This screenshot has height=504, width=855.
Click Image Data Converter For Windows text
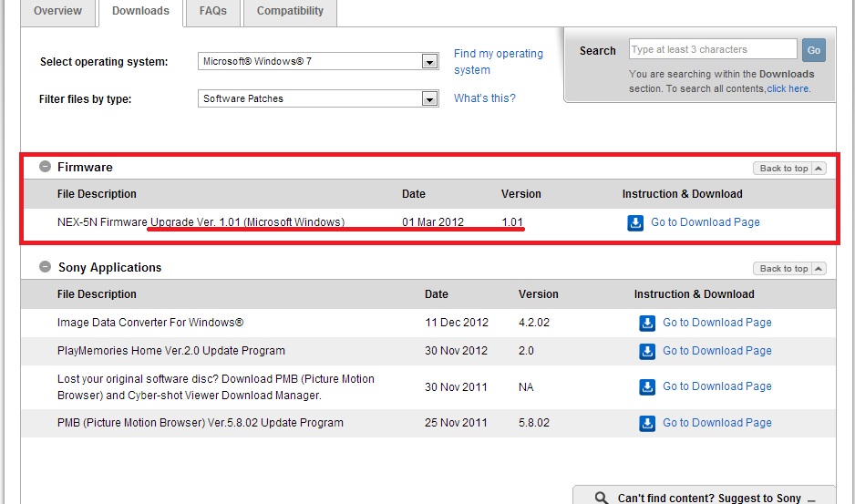pos(150,323)
